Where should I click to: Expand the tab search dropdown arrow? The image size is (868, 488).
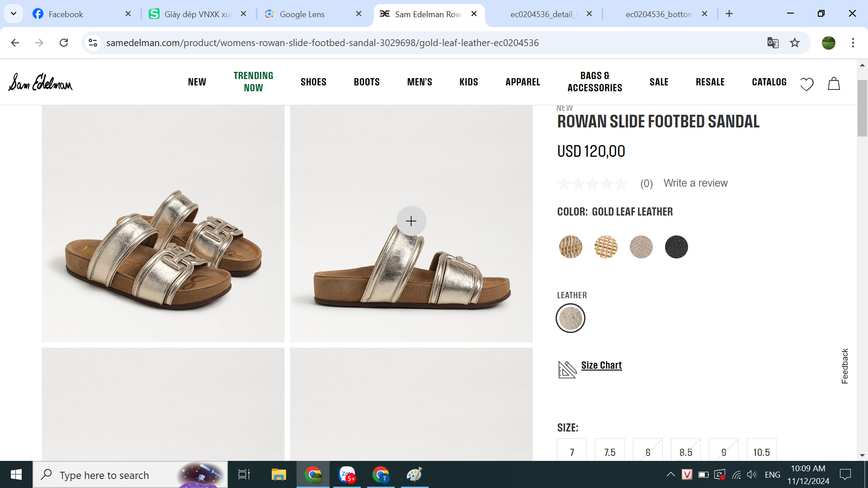pos(14,14)
